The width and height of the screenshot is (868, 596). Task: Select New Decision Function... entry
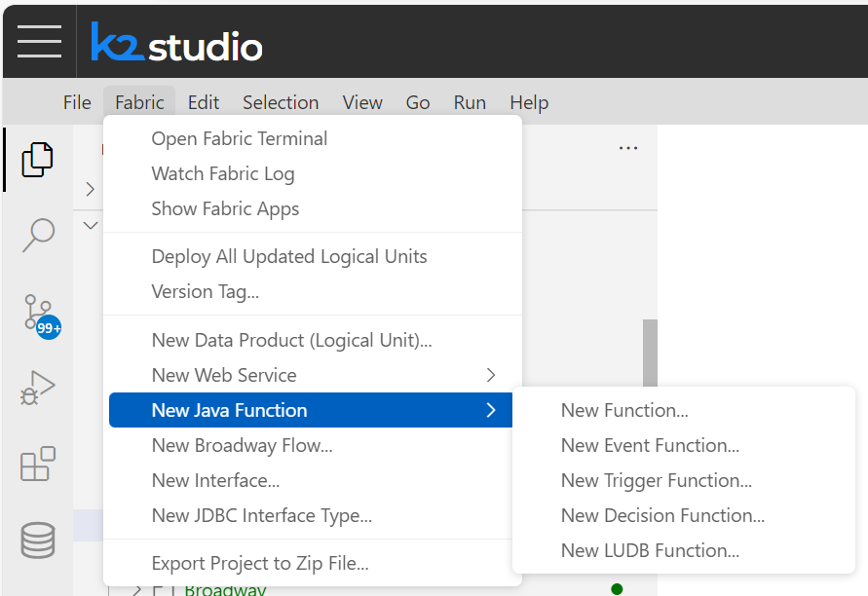(662, 515)
